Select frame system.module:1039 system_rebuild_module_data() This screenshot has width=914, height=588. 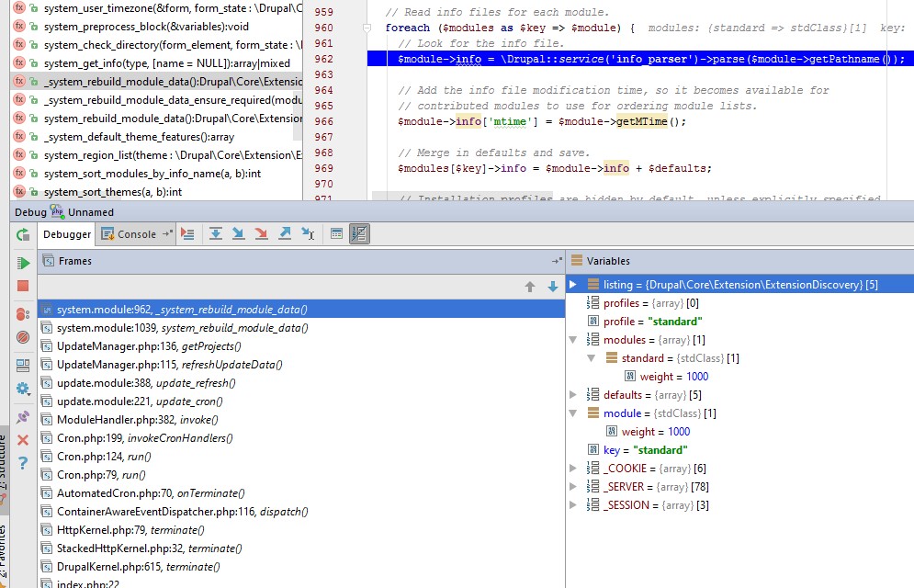pyautogui.click(x=301, y=328)
